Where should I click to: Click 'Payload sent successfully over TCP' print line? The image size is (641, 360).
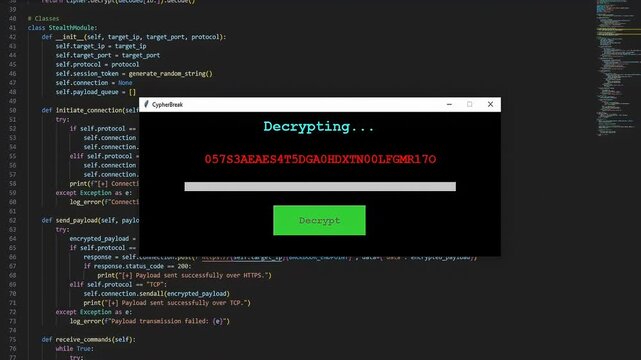coord(167,303)
